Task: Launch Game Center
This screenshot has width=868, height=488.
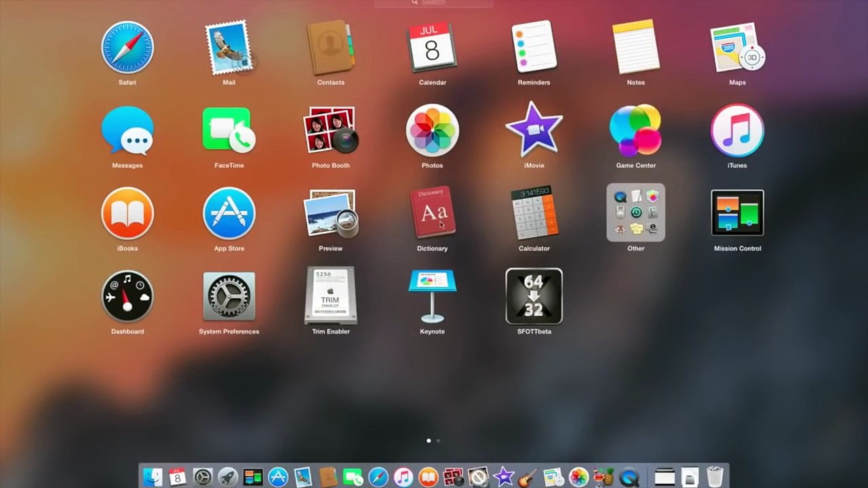Action: pos(636,130)
